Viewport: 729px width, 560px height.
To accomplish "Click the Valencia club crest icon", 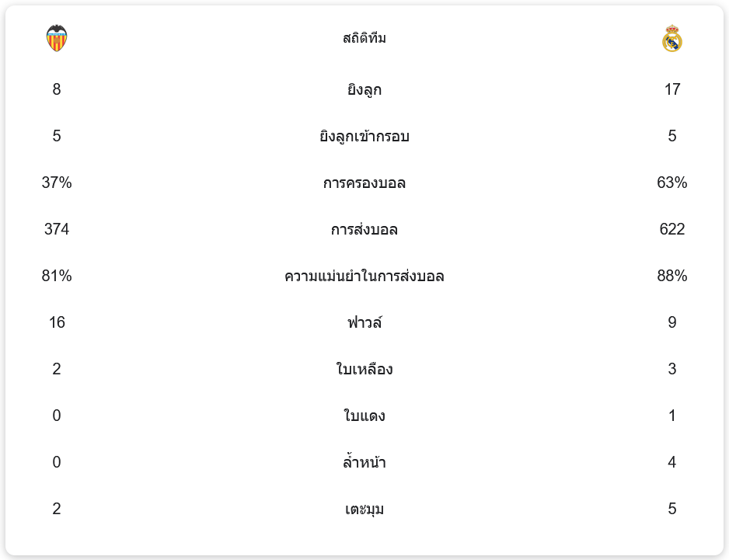I will pos(57,38).
